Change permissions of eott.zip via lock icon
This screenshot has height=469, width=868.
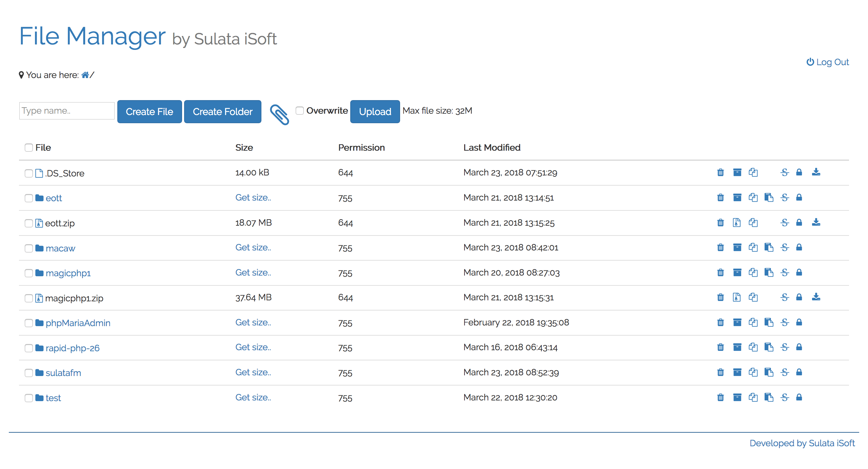coord(799,223)
